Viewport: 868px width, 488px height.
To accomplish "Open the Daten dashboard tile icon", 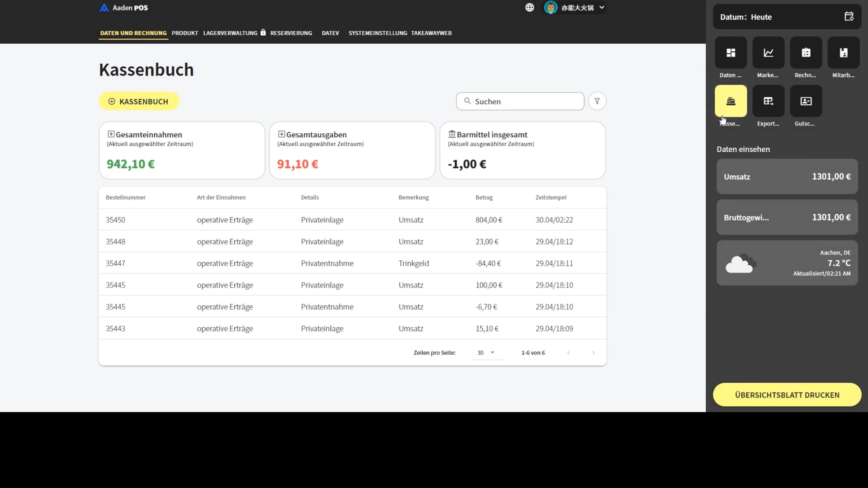I will [731, 53].
